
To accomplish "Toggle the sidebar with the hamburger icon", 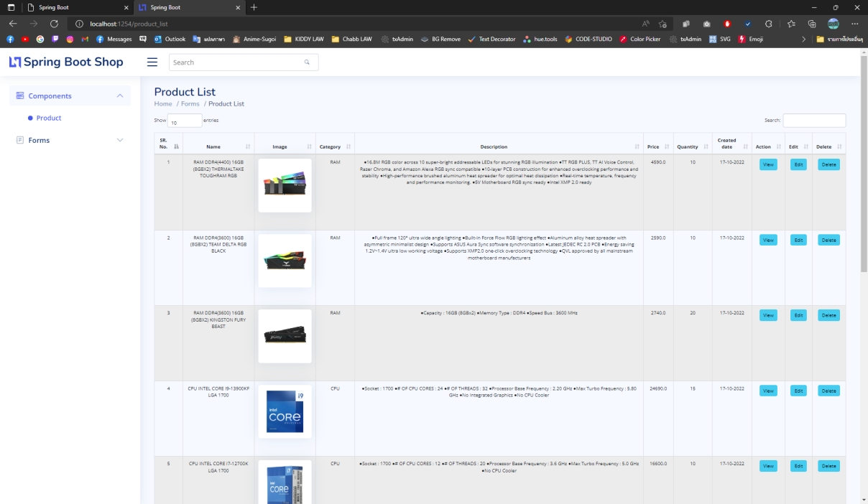I will click(x=152, y=62).
